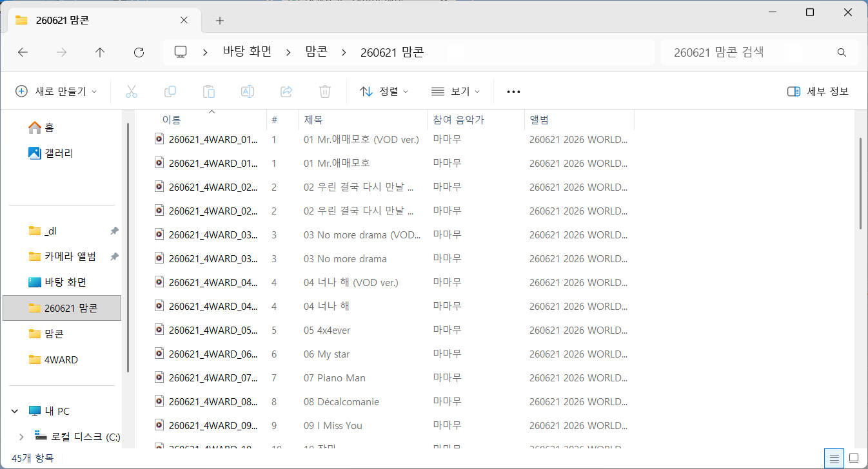The width and height of the screenshot is (868, 469).
Task: Click the Copy icon in toolbar
Action: point(170,91)
